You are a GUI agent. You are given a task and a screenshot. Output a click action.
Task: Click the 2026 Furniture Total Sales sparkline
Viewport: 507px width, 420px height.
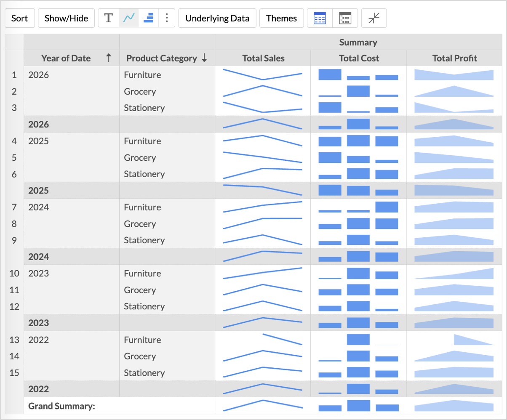(263, 74)
